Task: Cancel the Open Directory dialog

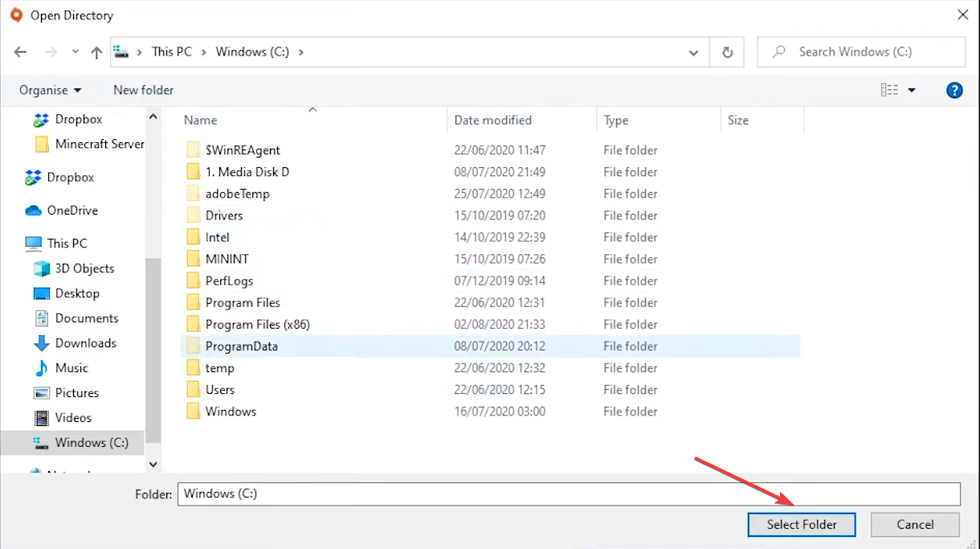Action: [915, 524]
